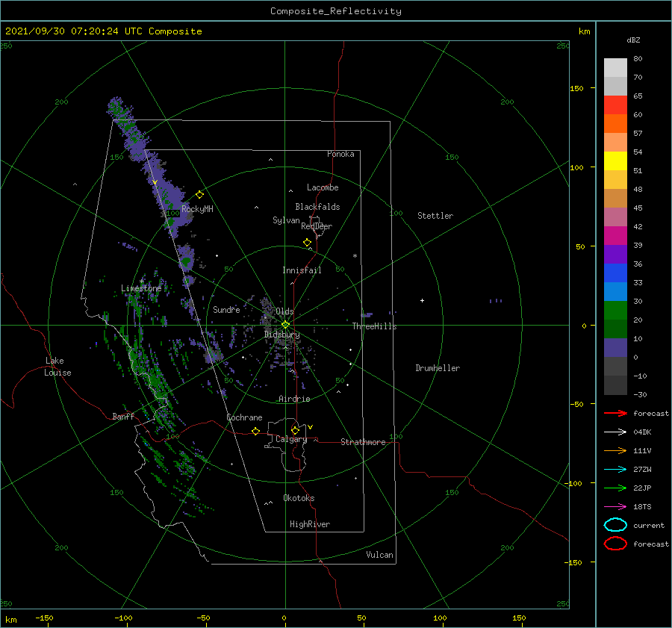Click the radar center diamond near Olds
672x628 pixels.
[285, 325]
